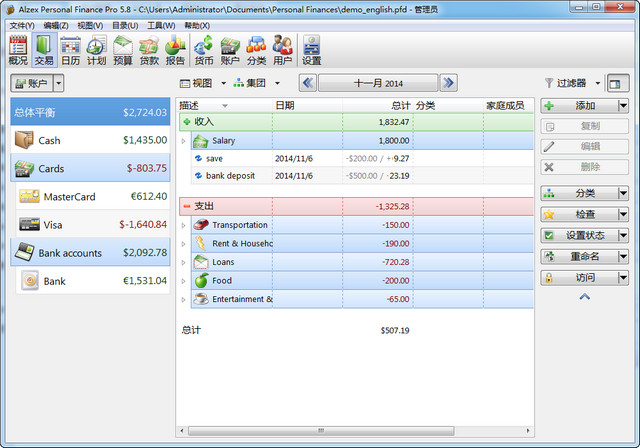Open the 帮助 menu
Screen dimensions: 640x448
pyautogui.click(x=197, y=26)
